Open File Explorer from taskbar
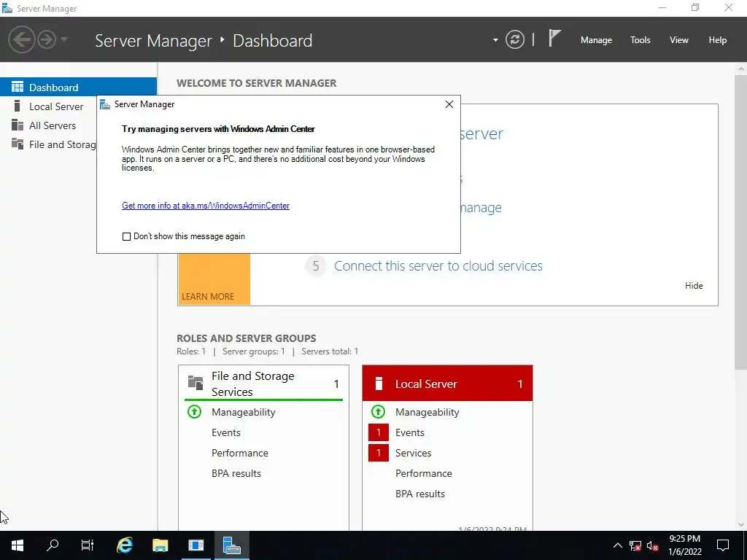 point(160,545)
